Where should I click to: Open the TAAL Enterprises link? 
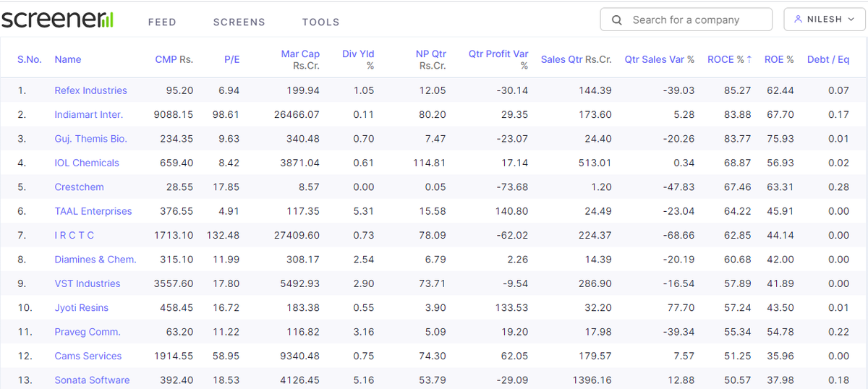click(x=93, y=211)
